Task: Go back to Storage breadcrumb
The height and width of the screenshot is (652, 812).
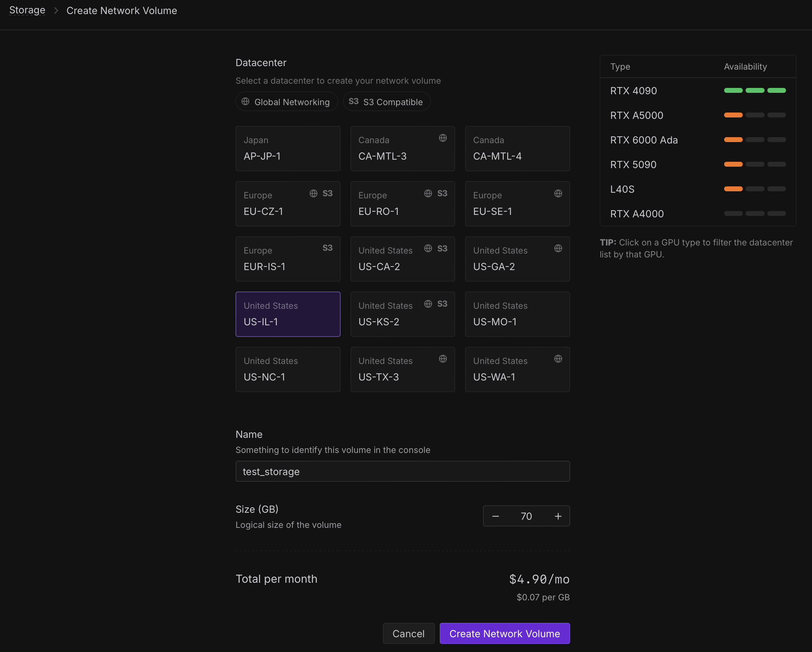Action: point(27,10)
